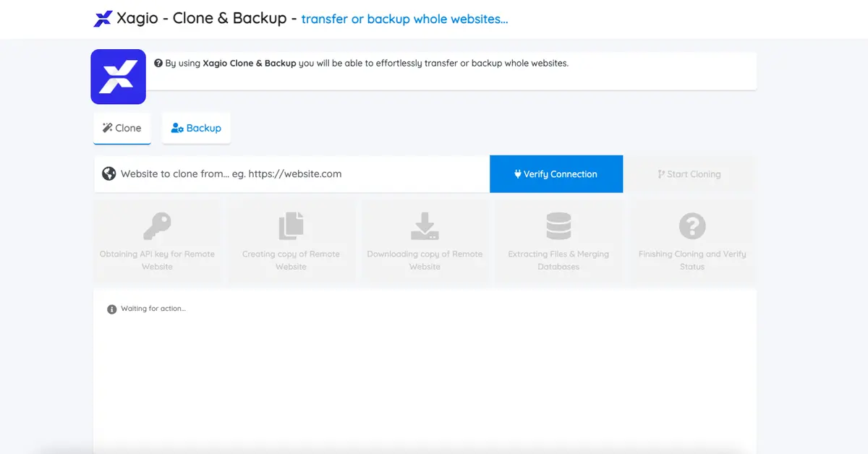The height and width of the screenshot is (454, 868).
Task: Click the Xagio logo in the page header
Action: [x=103, y=19]
